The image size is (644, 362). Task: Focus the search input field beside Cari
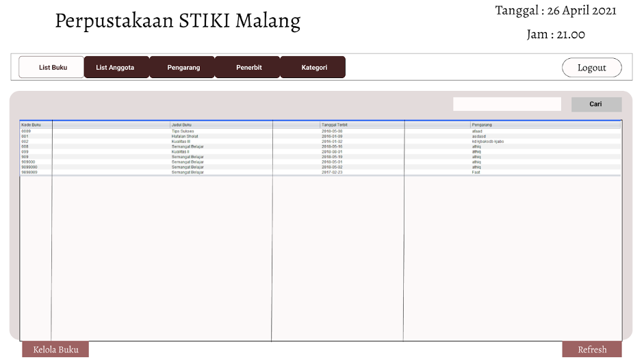tap(507, 104)
